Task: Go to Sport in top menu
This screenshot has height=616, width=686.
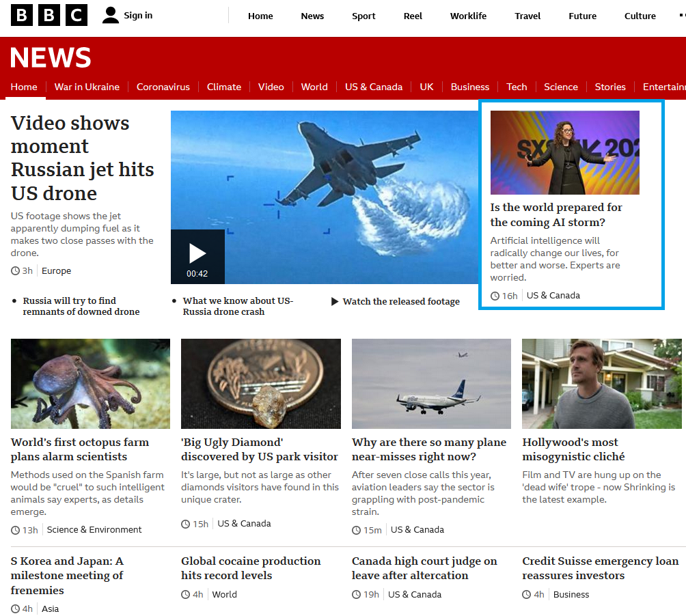Action: 363,16
